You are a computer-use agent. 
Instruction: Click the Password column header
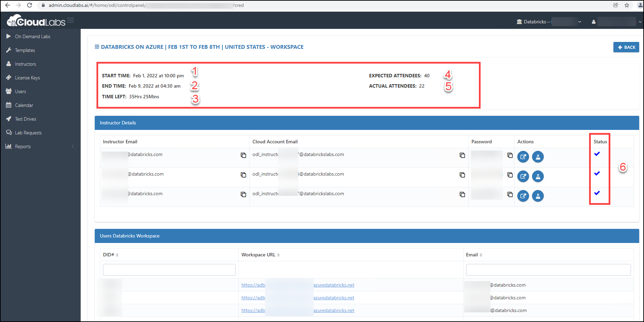click(482, 142)
